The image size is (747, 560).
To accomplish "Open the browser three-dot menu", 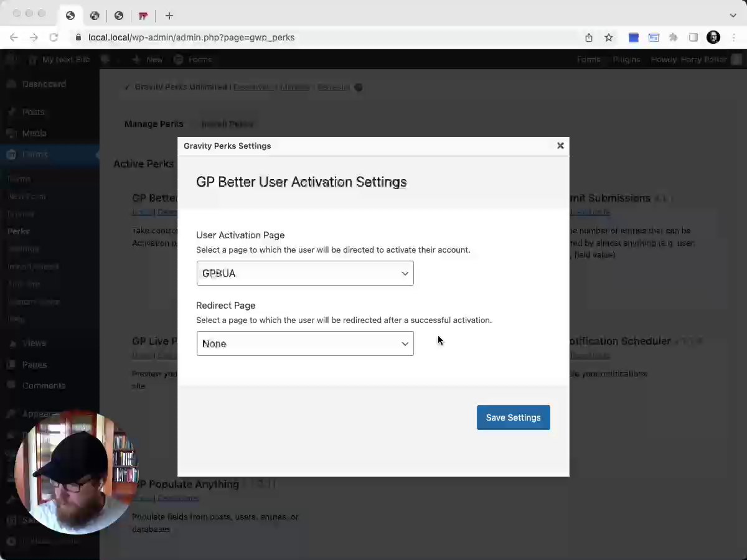I will [734, 37].
